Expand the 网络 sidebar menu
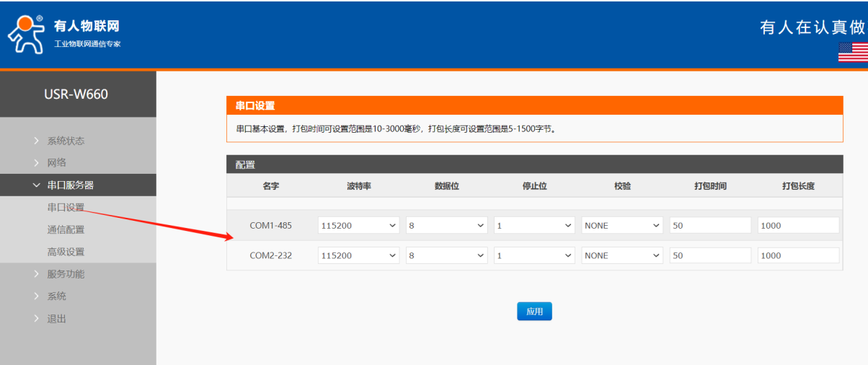This screenshot has height=365, width=868. coord(57,163)
